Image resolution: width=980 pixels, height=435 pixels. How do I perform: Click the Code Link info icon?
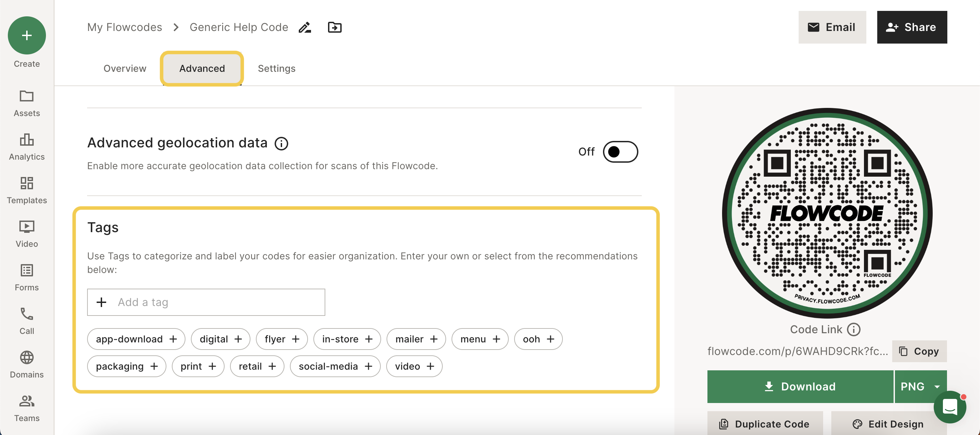point(853,329)
